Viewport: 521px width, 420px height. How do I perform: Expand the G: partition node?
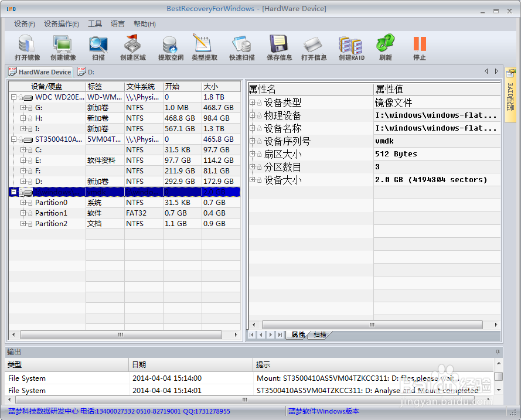(x=23, y=108)
